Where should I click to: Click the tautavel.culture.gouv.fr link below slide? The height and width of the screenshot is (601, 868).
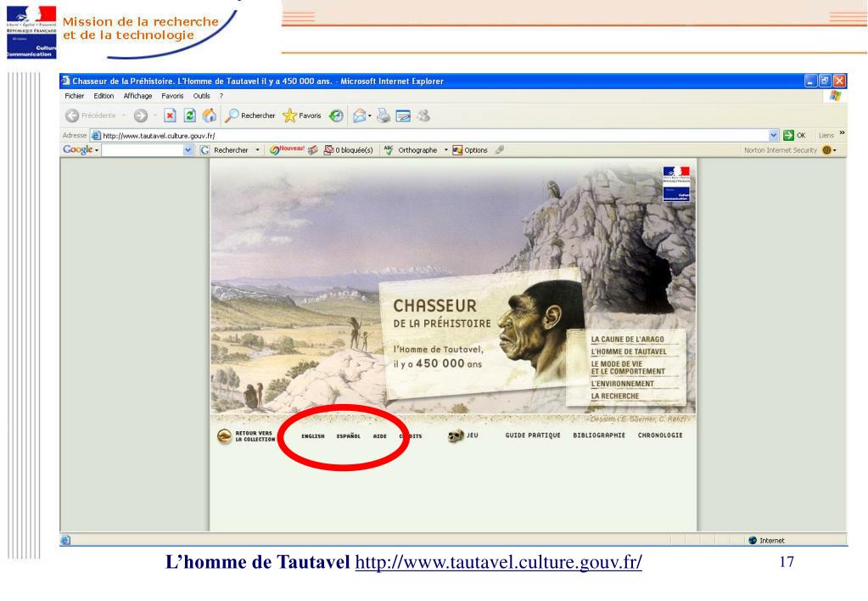point(498,562)
